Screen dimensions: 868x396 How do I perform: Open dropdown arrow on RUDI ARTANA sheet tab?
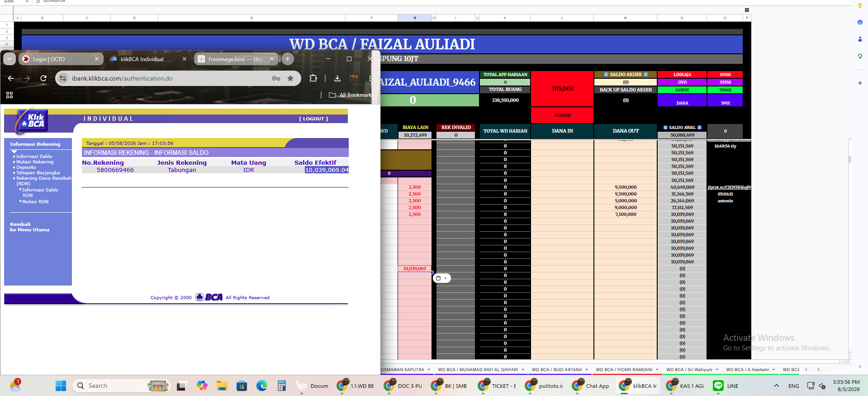[x=587, y=370]
